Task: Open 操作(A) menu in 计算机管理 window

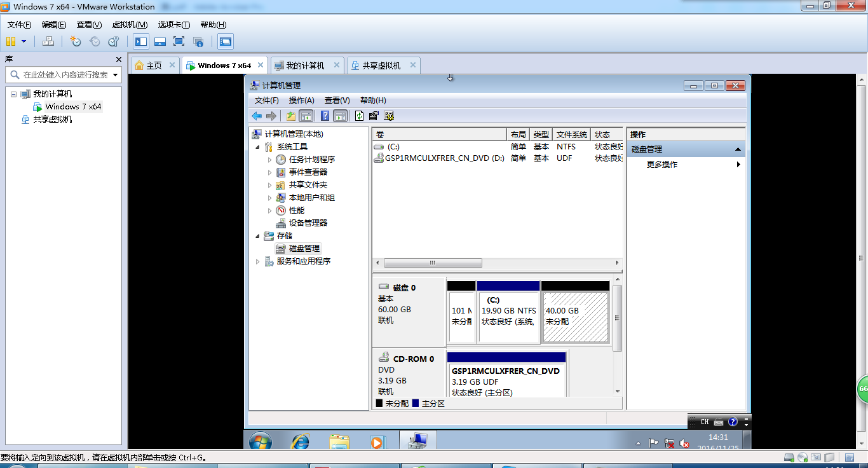Action: [302, 100]
